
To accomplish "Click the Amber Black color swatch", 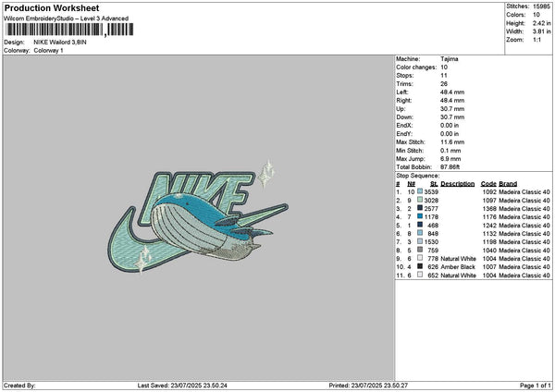I will tap(420, 266).
